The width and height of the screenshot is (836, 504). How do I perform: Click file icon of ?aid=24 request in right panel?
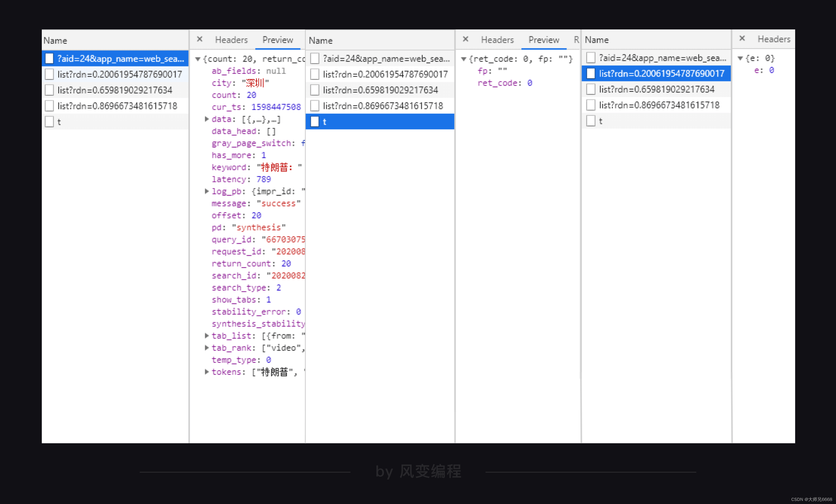591,58
